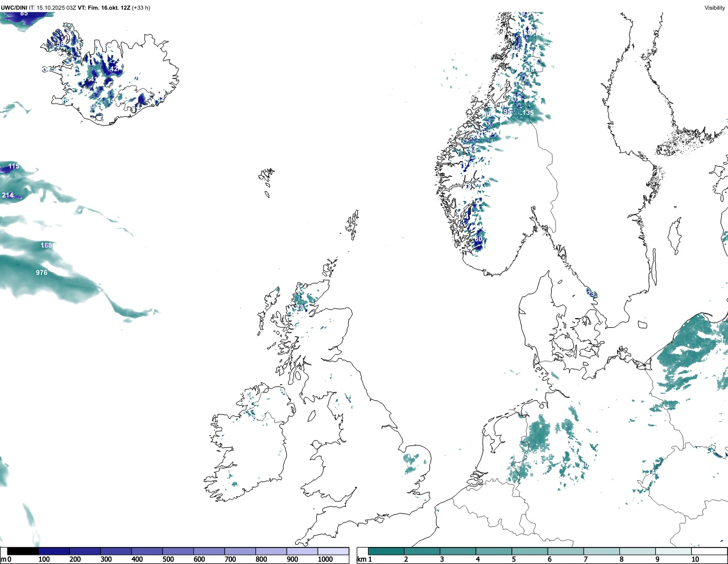Click the 100–200 m dark blue legend swatch
The width and height of the screenshot is (728, 564).
(x=54, y=551)
